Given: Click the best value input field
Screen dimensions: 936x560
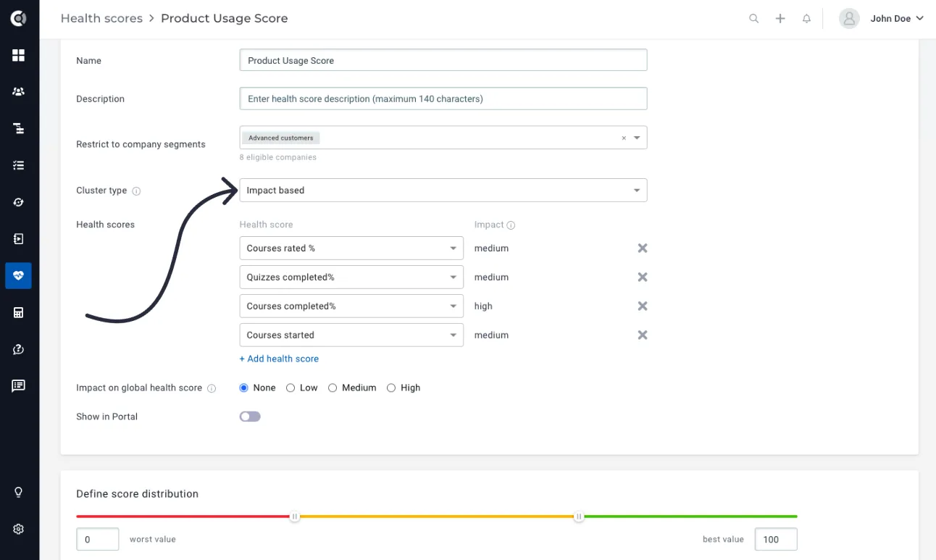Looking at the screenshot, I should coord(776,539).
